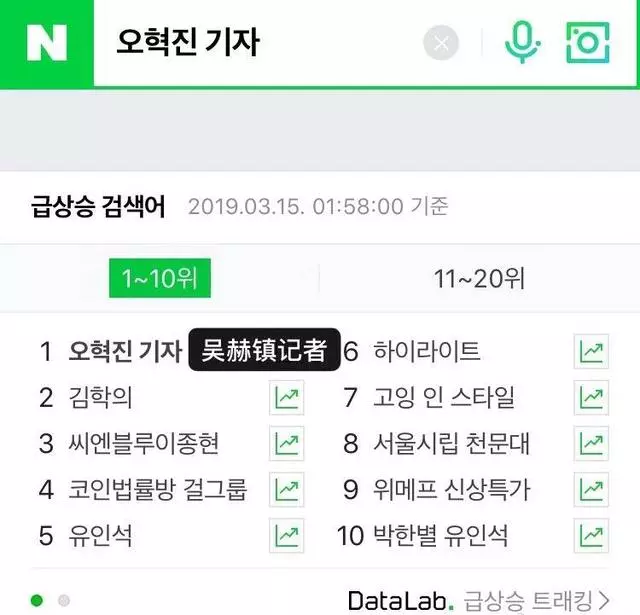
Task: Open keyword 코인법률방 걸그룹
Action: click(x=158, y=489)
